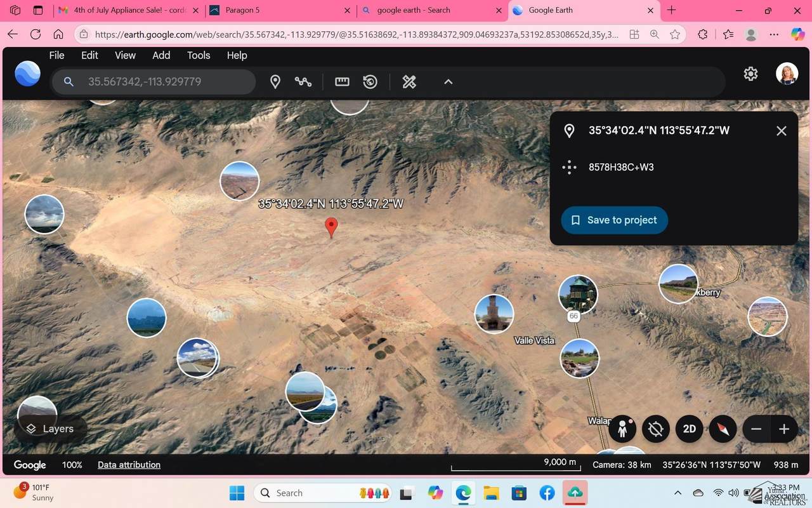Viewport: 812px width, 508px height.
Task: Collapse the toolbar with chevron arrow
Action: tap(448, 82)
